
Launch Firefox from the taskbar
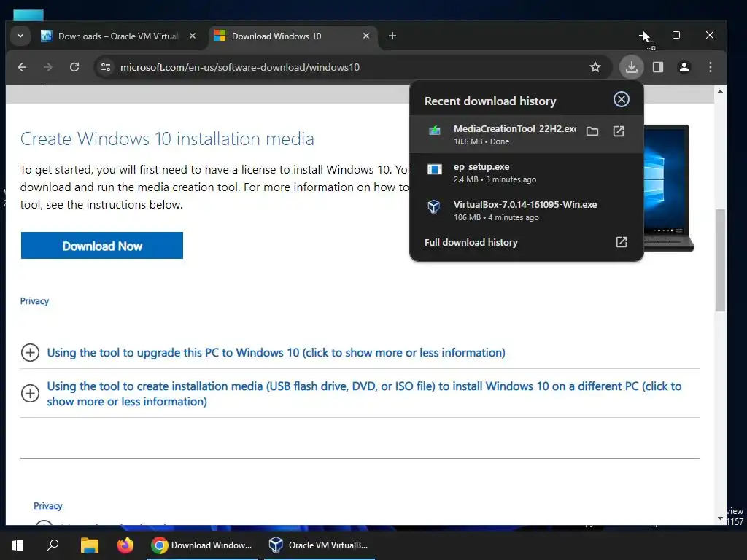click(125, 545)
